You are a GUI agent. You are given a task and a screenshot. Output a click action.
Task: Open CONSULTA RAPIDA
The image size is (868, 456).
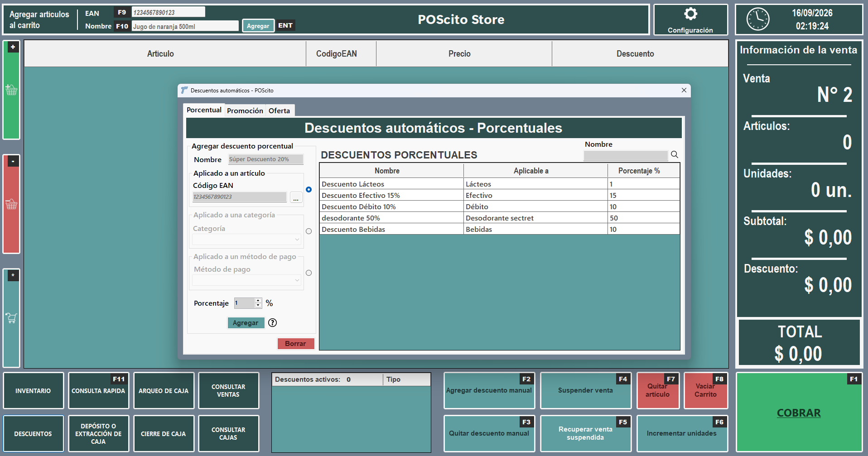98,391
